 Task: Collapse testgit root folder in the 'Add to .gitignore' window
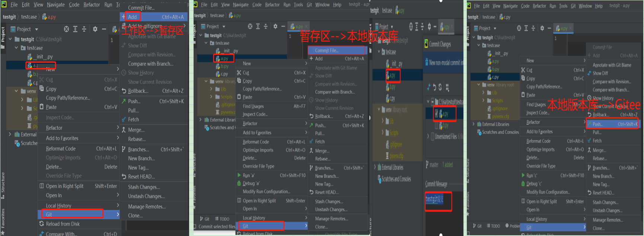(10, 39)
